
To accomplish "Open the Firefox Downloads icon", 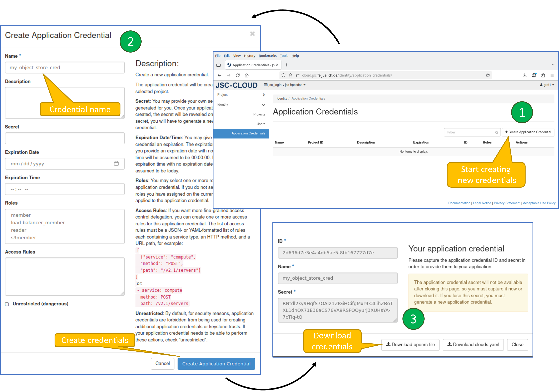I will (525, 76).
